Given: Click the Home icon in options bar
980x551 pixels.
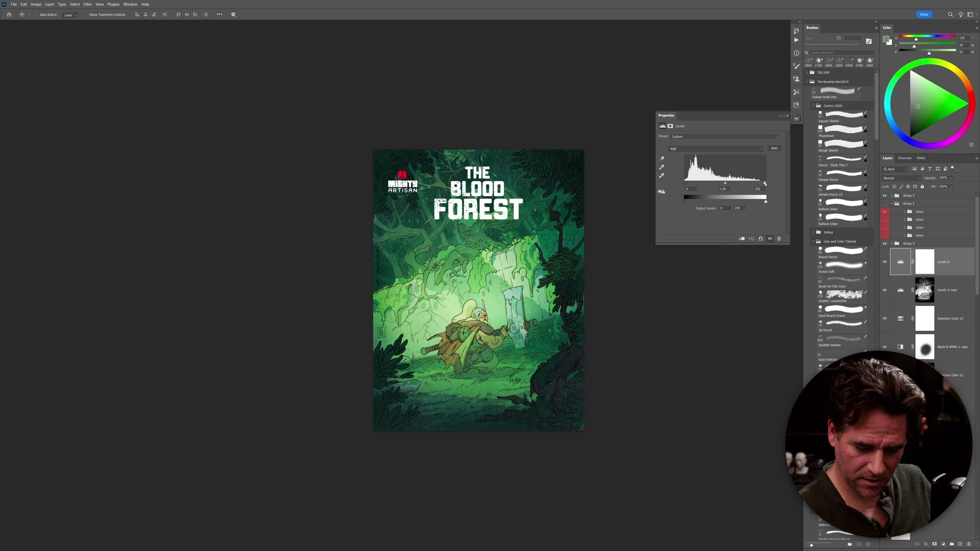Looking at the screenshot, I should tap(9, 14).
